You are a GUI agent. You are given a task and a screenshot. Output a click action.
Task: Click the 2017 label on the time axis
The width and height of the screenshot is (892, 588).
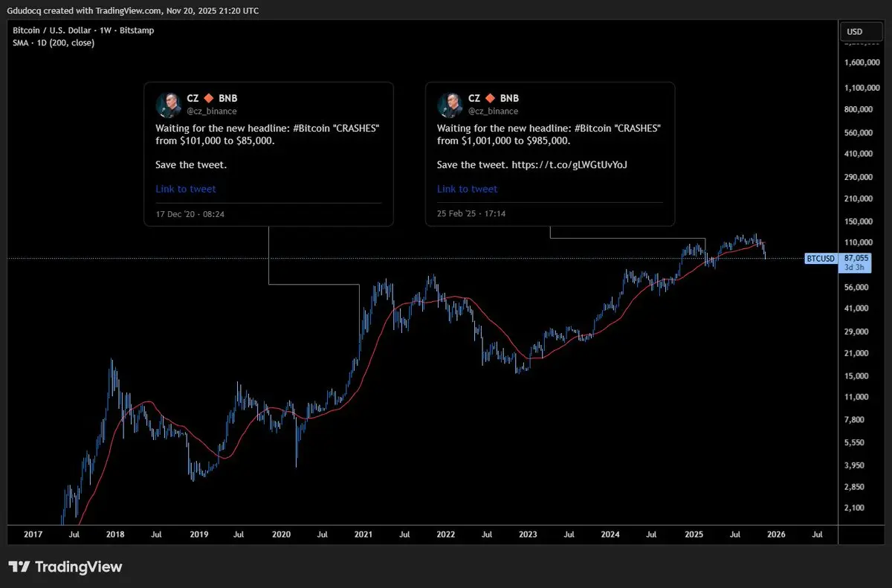pyautogui.click(x=32, y=534)
